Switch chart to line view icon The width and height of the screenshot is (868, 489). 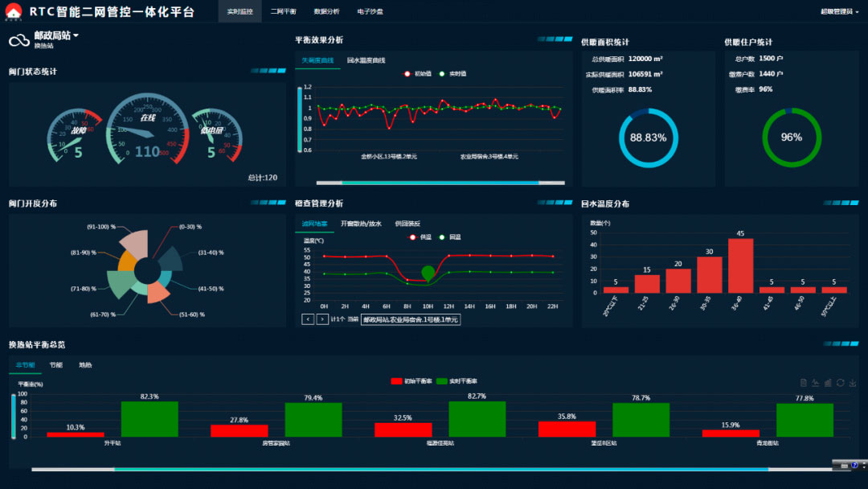(816, 382)
